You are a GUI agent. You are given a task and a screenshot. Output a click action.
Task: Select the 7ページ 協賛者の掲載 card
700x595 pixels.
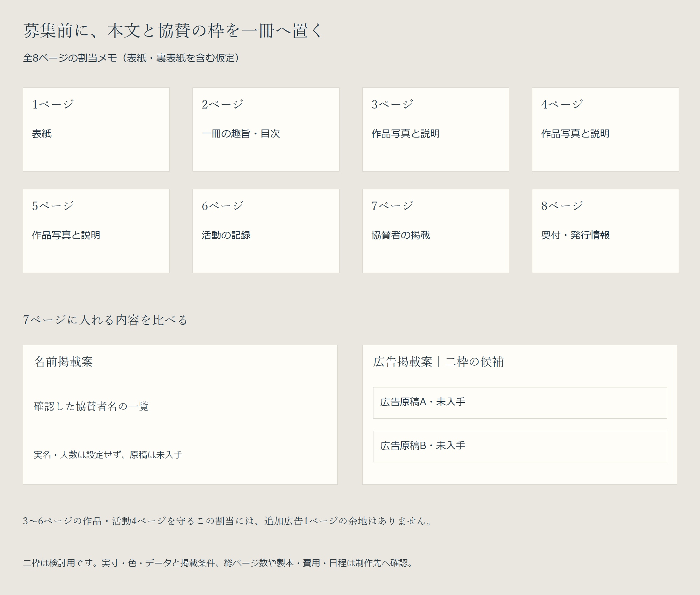(436, 231)
